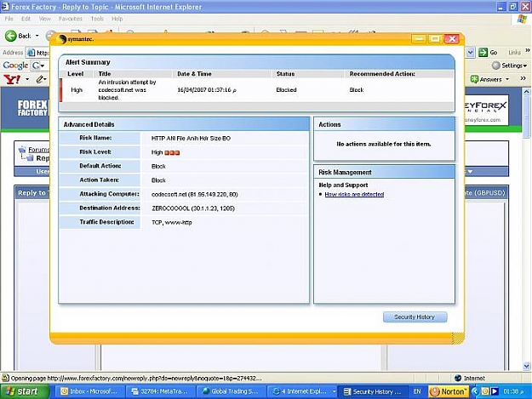Click the Go button beside the address bar
This screenshot has height=399, width=532.
(488, 53)
